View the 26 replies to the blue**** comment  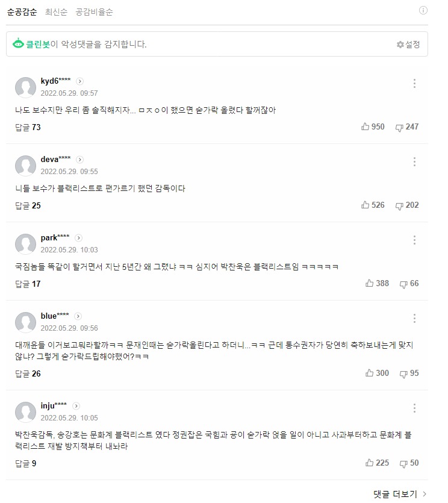(28, 373)
